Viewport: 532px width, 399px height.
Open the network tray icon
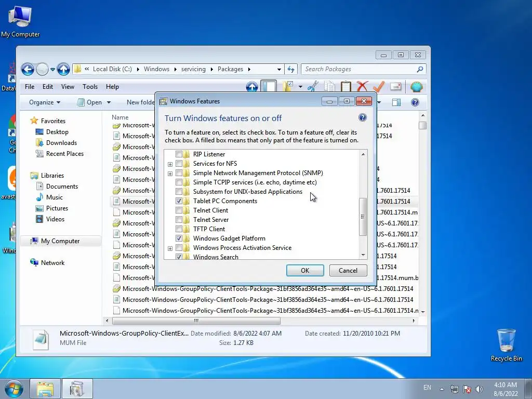pyautogui.click(x=454, y=389)
